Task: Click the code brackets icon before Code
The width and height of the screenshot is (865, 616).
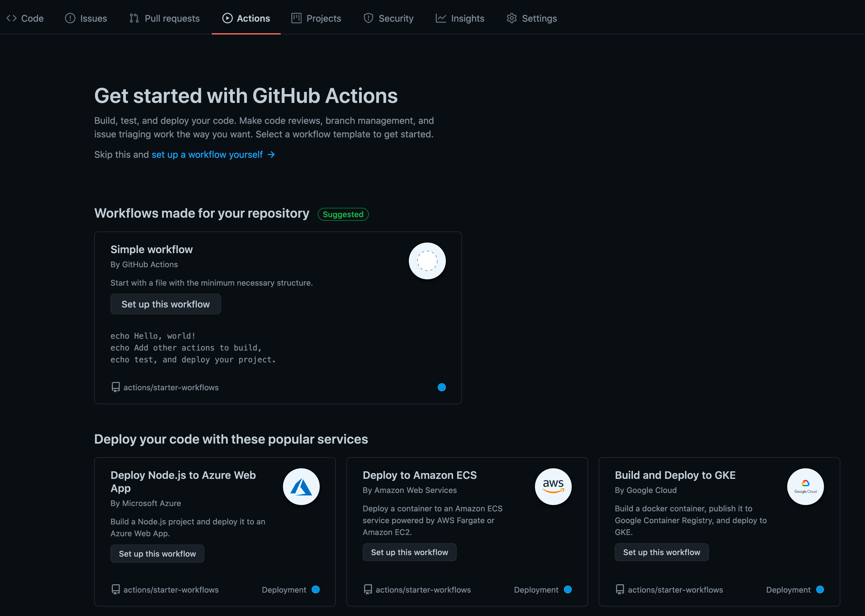Action: [11, 18]
